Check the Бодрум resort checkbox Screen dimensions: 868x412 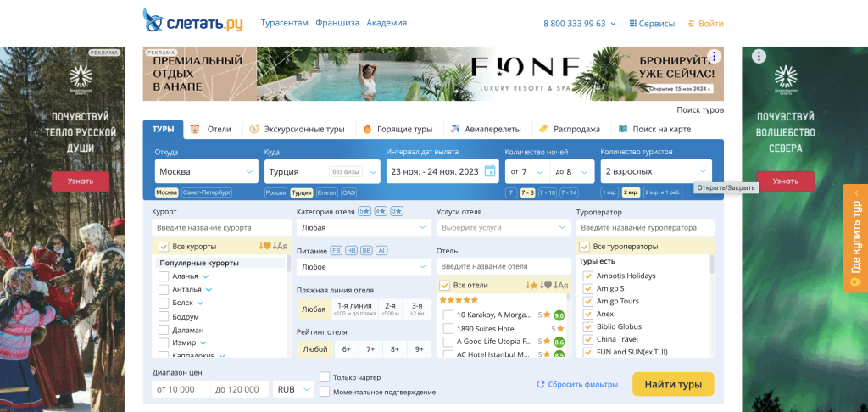click(x=164, y=317)
